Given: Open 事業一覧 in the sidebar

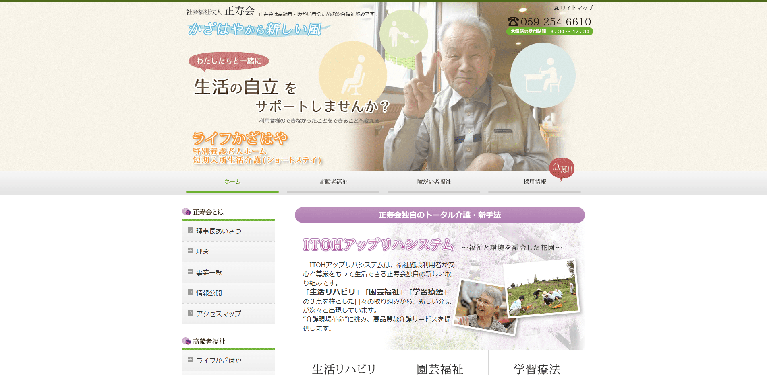Looking at the screenshot, I should [x=228, y=272].
